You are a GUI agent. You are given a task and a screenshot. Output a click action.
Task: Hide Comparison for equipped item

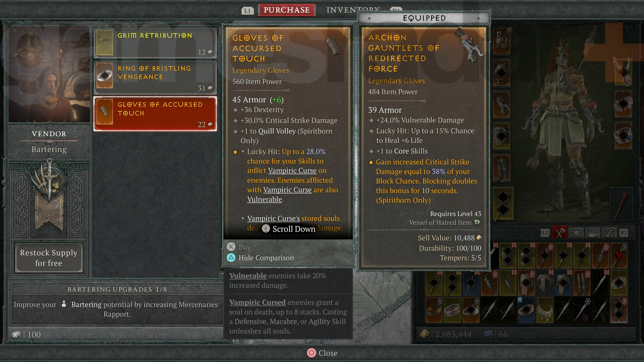pos(266,257)
